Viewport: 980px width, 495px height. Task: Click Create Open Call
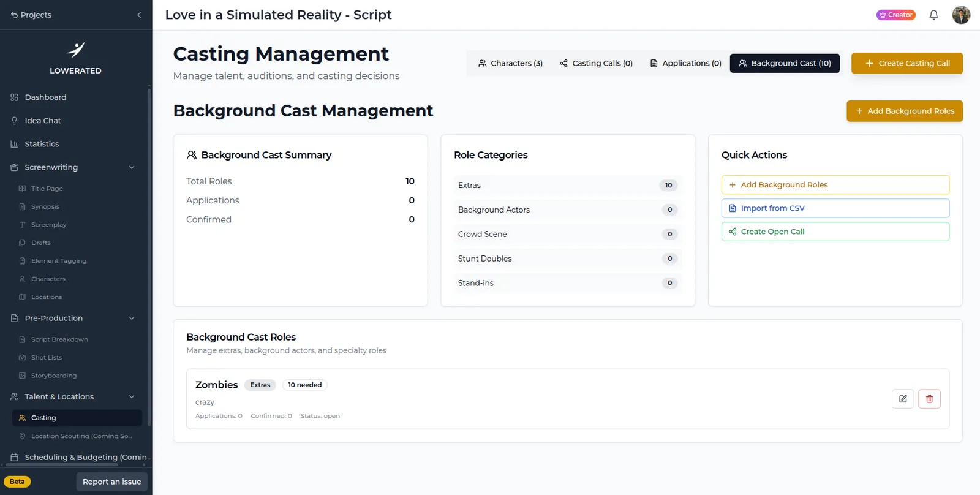click(x=835, y=232)
